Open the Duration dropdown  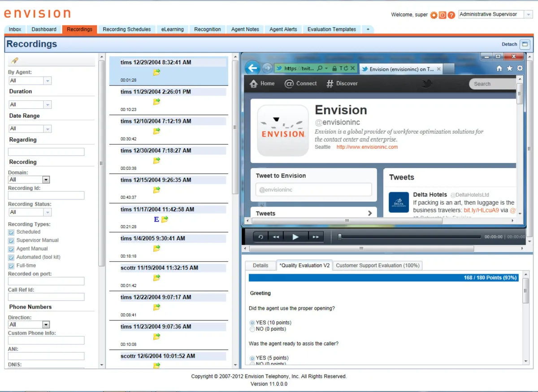click(48, 104)
